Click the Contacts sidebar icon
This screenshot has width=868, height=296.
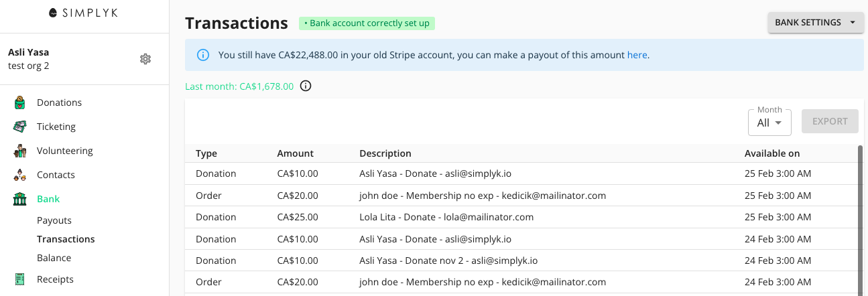coord(21,175)
